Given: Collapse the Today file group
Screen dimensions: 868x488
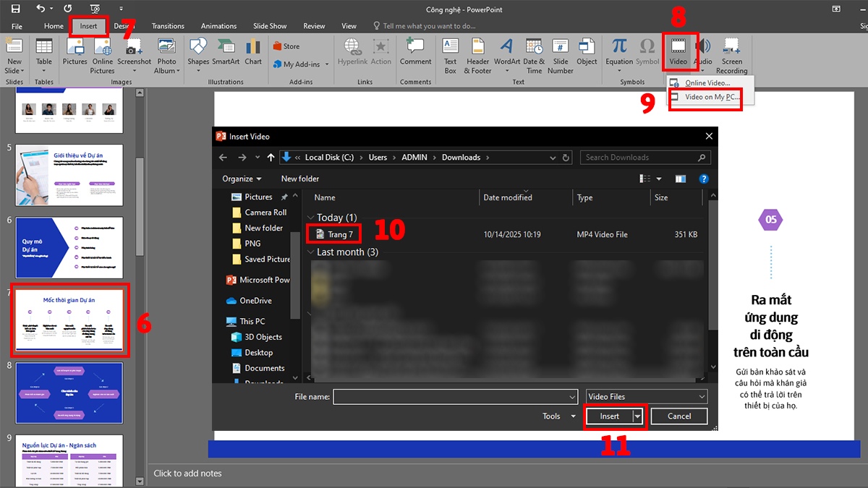Looking at the screenshot, I should [312, 218].
